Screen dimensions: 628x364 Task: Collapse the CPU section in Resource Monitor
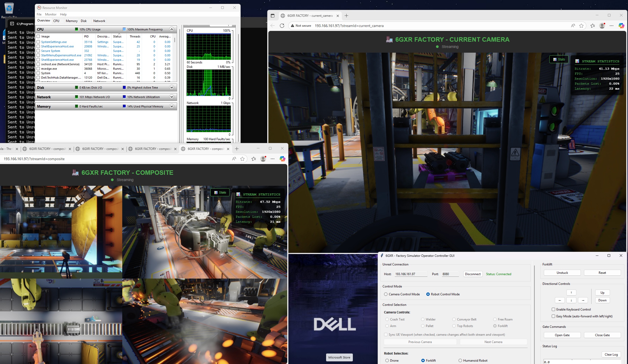pos(172,29)
